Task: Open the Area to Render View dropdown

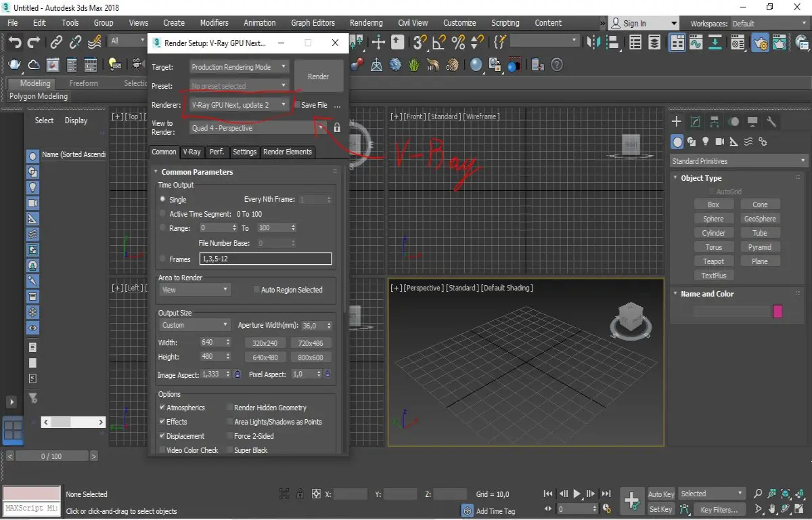Action: tap(195, 290)
